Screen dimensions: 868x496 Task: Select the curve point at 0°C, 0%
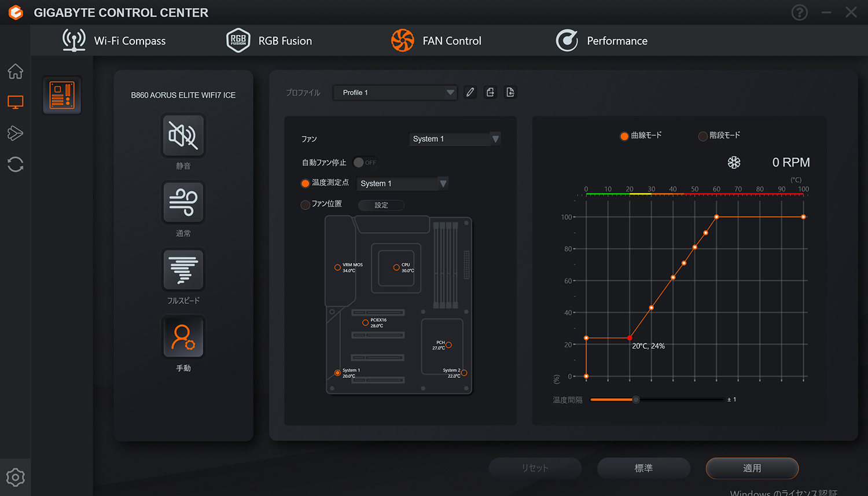[x=586, y=376]
